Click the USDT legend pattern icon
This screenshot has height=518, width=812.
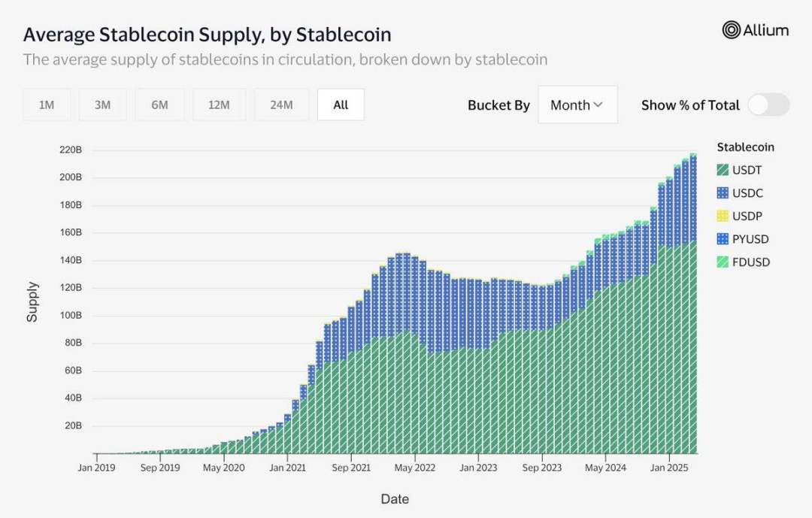coord(723,171)
